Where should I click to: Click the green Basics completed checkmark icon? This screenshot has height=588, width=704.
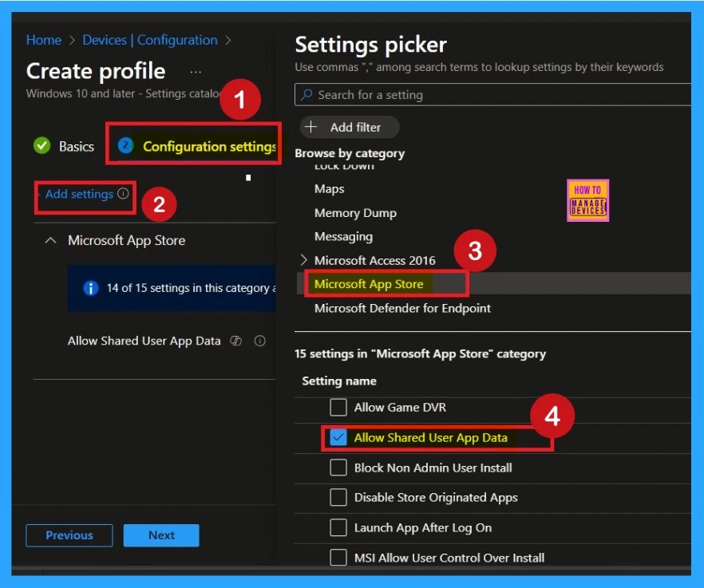coord(42,145)
